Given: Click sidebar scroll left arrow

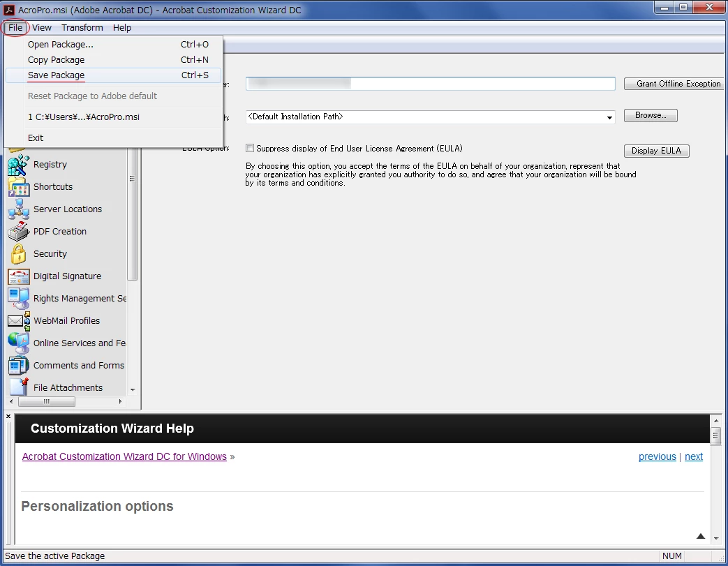Looking at the screenshot, I should [11, 401].
